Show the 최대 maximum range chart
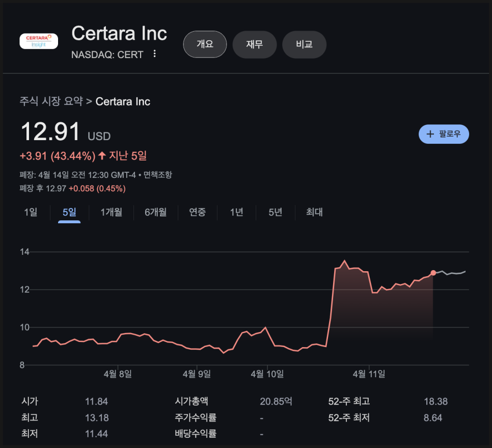The height and width of the screenshot is (448, 492). [314, 212]
